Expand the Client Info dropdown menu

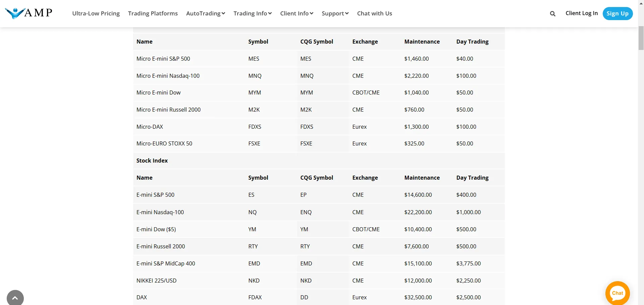pyautogui.click(x=297, y=13)
